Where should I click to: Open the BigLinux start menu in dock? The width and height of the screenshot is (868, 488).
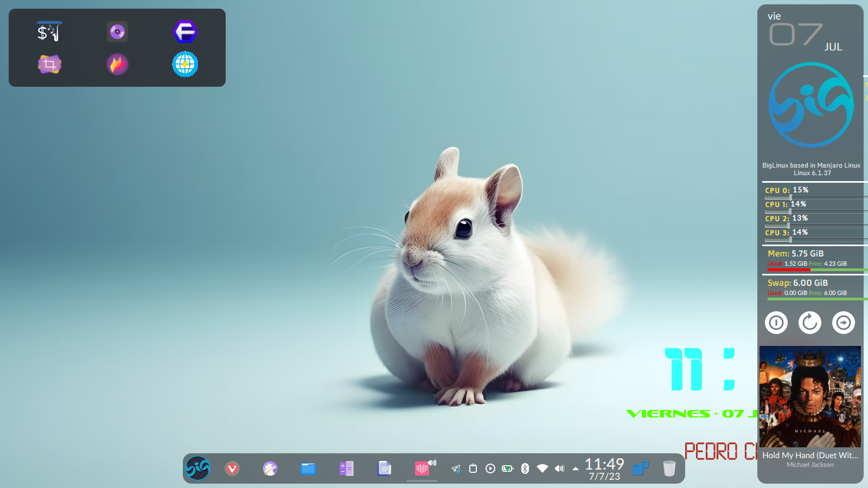pos(198,468)
